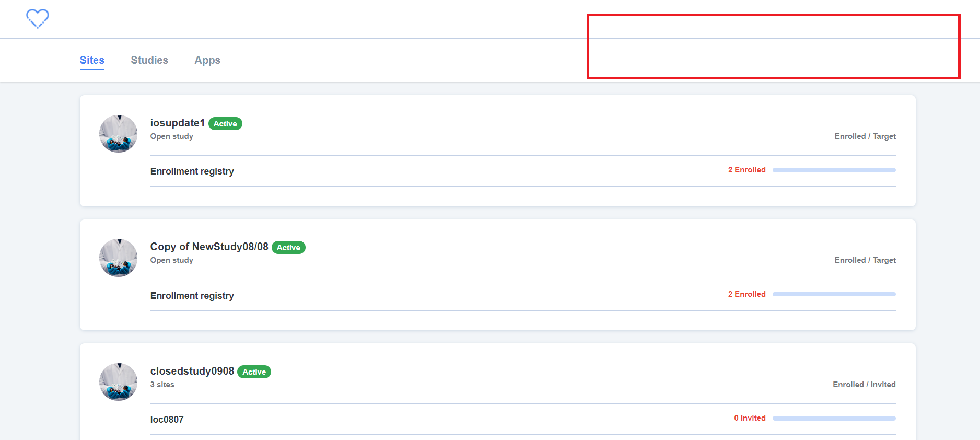Click the Active badge on closedstudy0908
Image resolution: width=980 pixels, height=440 pixels.
coord(254,372)
